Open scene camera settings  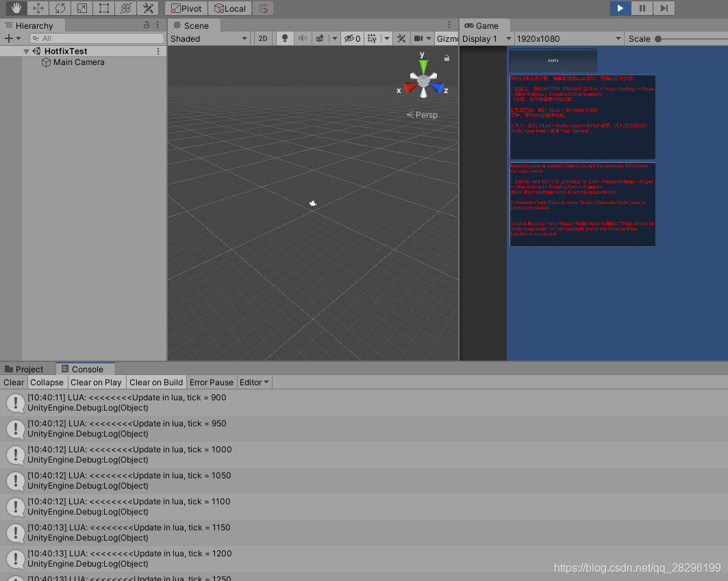[x=418, y=39]
